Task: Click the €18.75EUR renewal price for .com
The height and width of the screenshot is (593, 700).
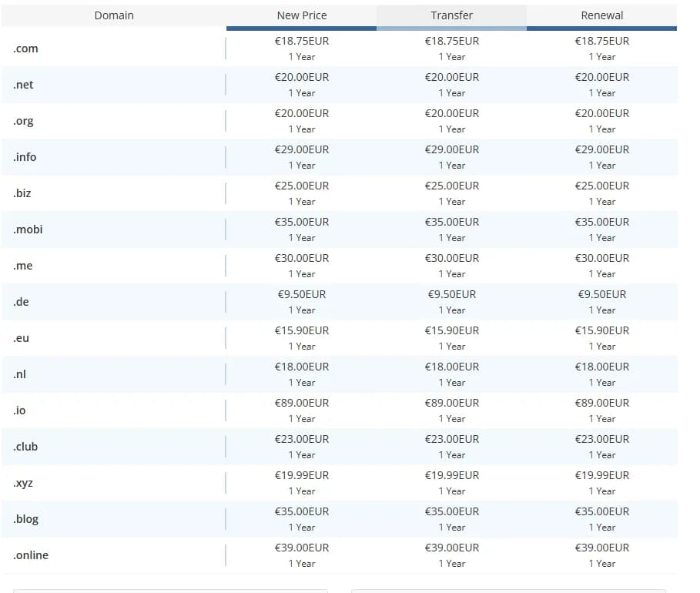Action: click(602, 41)
